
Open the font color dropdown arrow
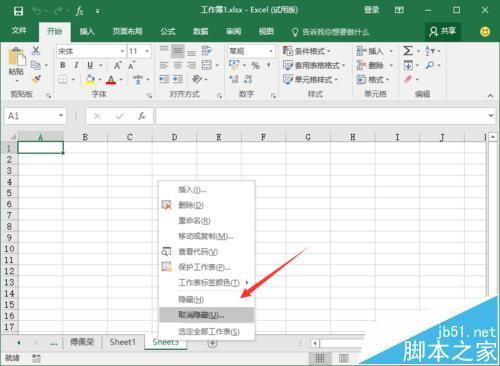click(121, 80)
